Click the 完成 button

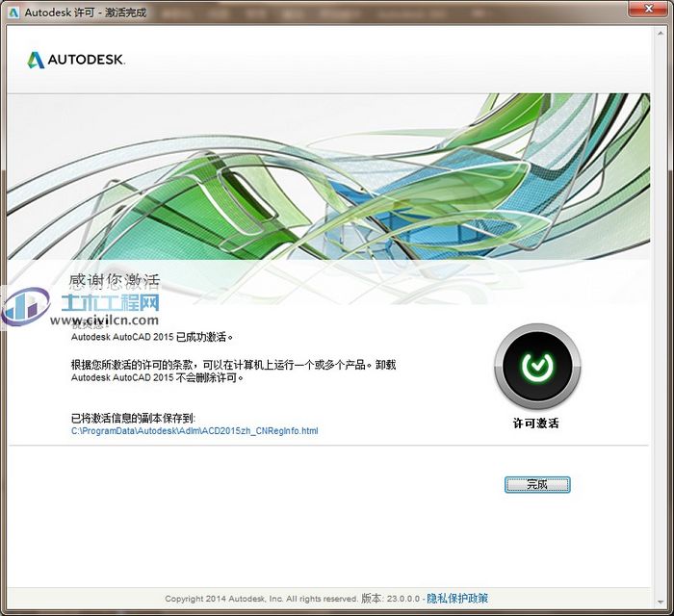point(537,484)
